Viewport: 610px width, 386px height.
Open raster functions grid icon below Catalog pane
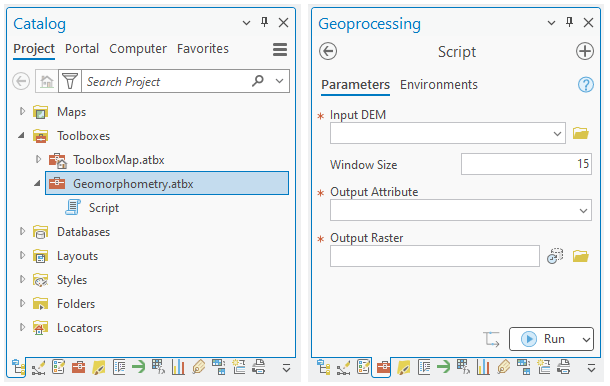[158, 367]
